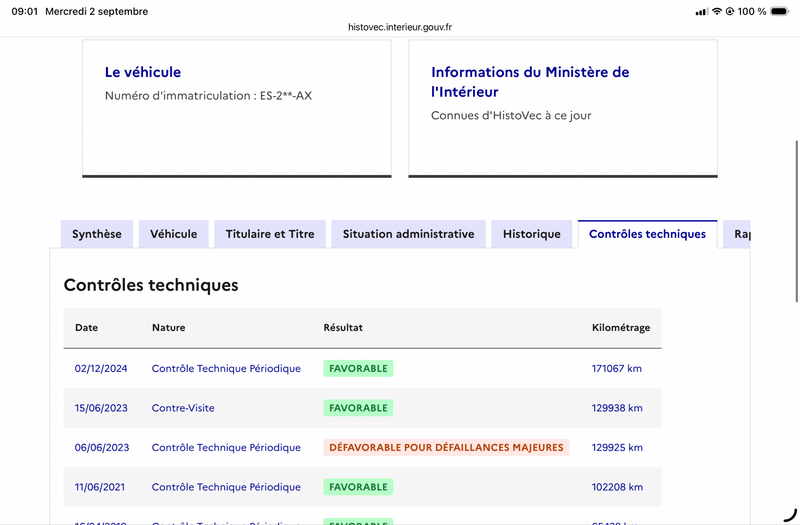Screen dimensions: 800x525
Task: Open the Titulaire et Titre tab
Action: (x=270, y=234)
